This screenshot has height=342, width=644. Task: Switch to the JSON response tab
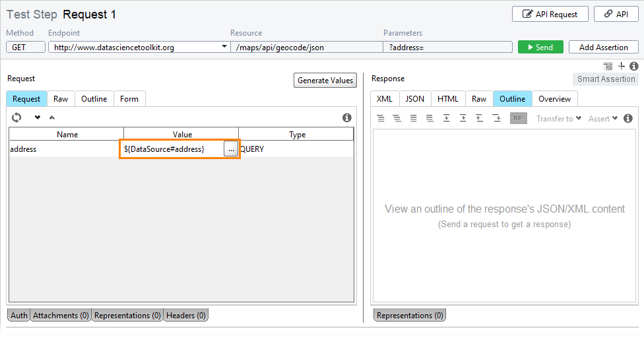coord(415,98)
